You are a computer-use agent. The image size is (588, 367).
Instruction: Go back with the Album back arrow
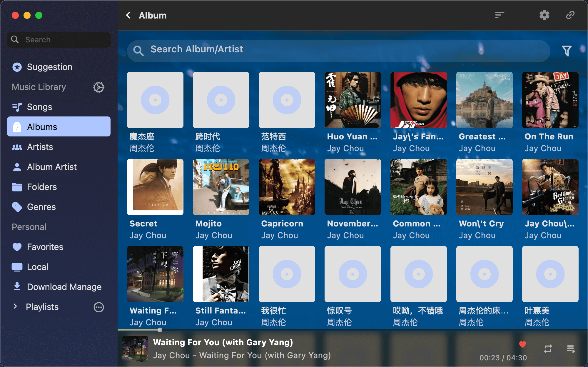coord(128,15)
